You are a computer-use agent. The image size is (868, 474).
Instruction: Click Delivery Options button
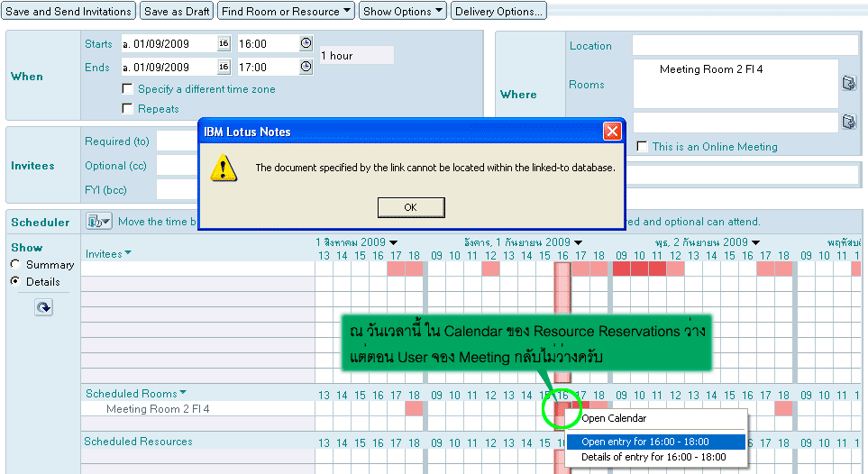tap(498, 11)
